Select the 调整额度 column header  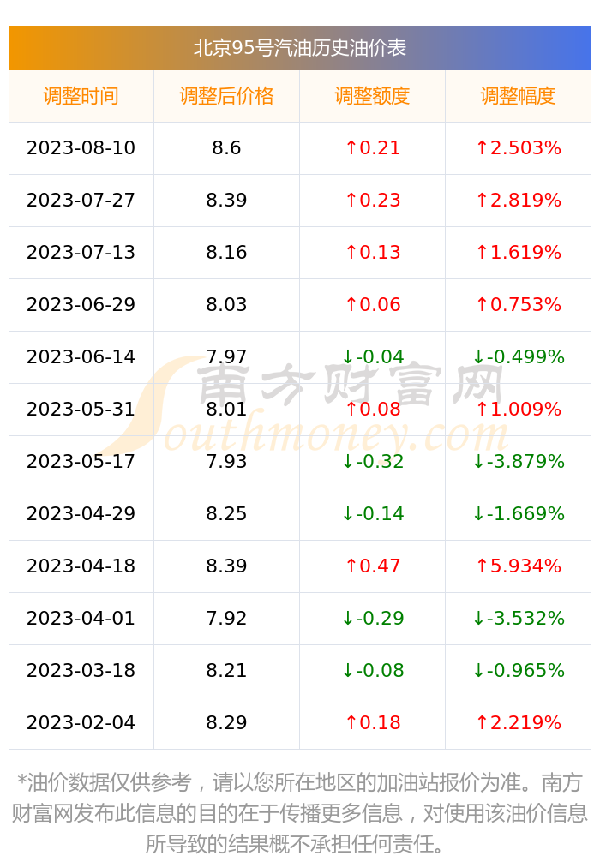(x=372, y=96)
